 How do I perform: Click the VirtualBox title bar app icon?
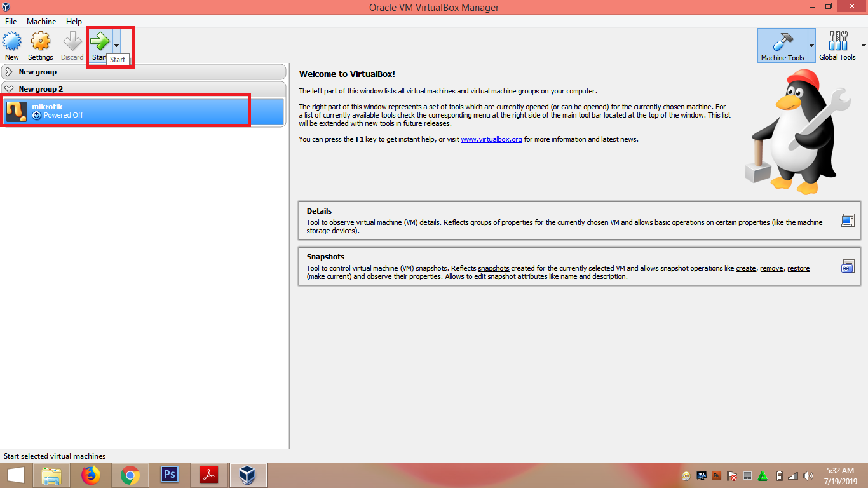(6, 7)
